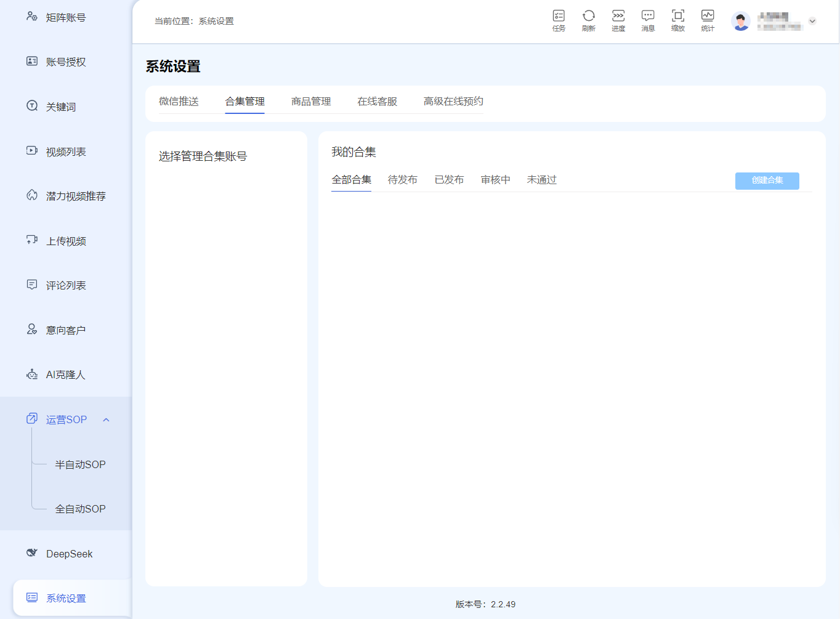Show the 全部合集 collection filter
The width and height of the screenshot is (840, 619).
coord(352,180)
